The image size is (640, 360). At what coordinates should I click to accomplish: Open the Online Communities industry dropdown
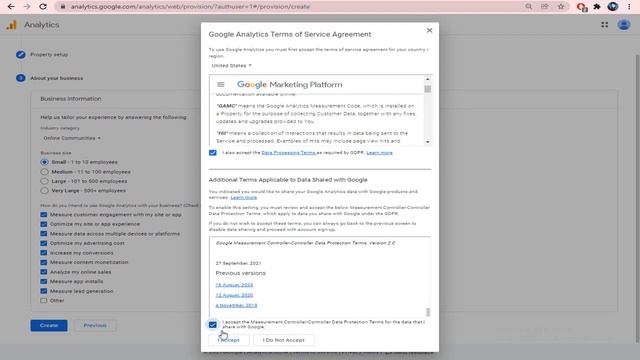(71, 138)
